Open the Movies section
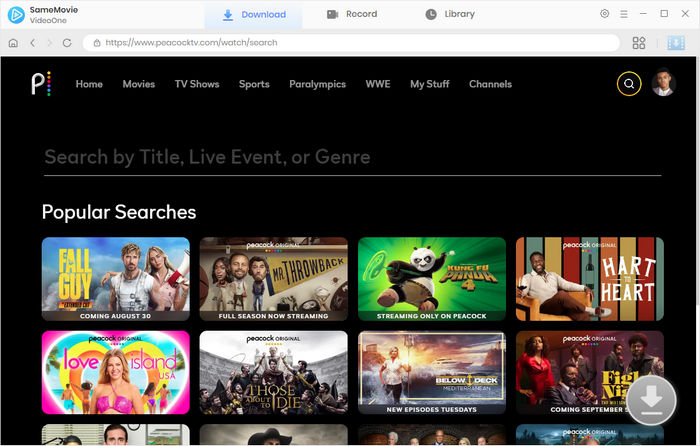This screenshot has height=446, width=700. pos(139,84)
